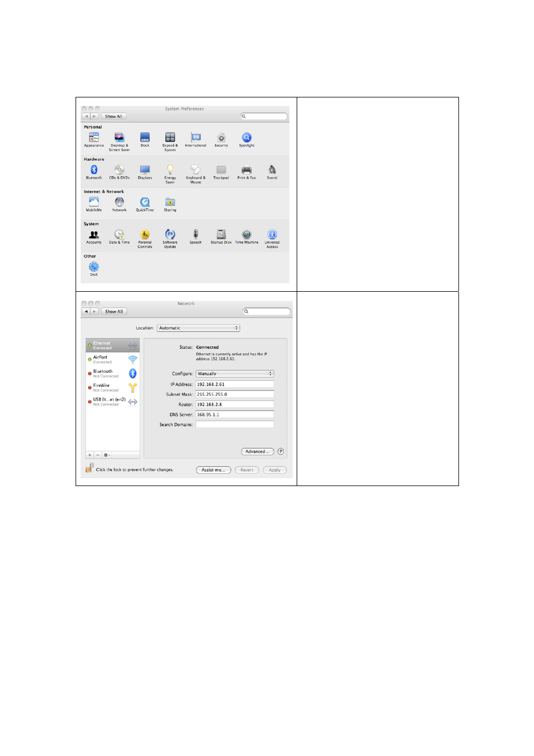The height and width of the screenshot is (756, 534).
Task: Open International preferences icon
Action: [196, 137]
